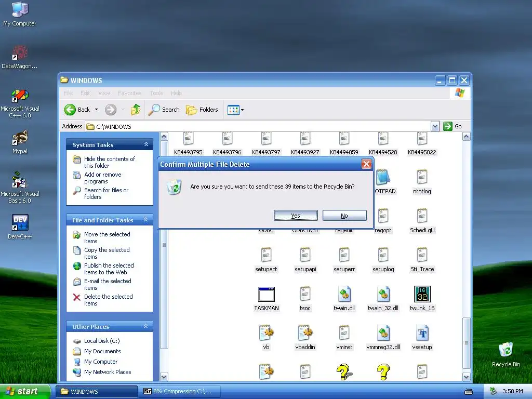
Task: Click Copy the selected items
Action: [x=107, y=253]
